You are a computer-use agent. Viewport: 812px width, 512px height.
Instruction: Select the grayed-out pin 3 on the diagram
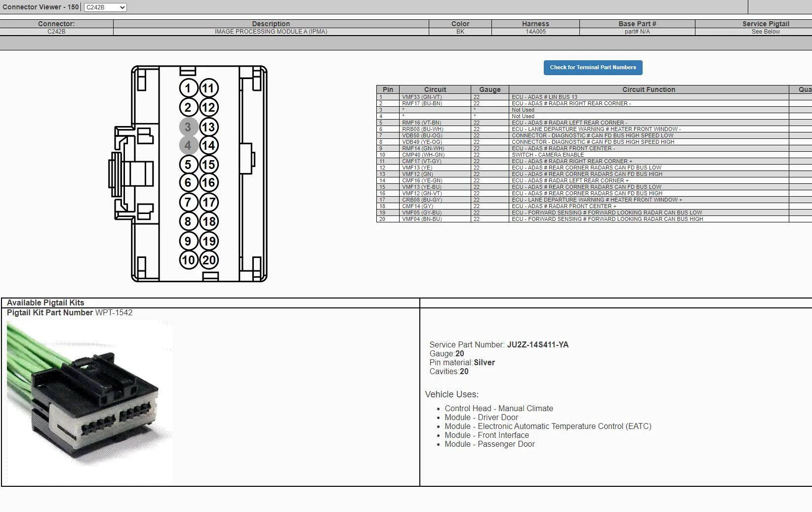click(188, 127)
